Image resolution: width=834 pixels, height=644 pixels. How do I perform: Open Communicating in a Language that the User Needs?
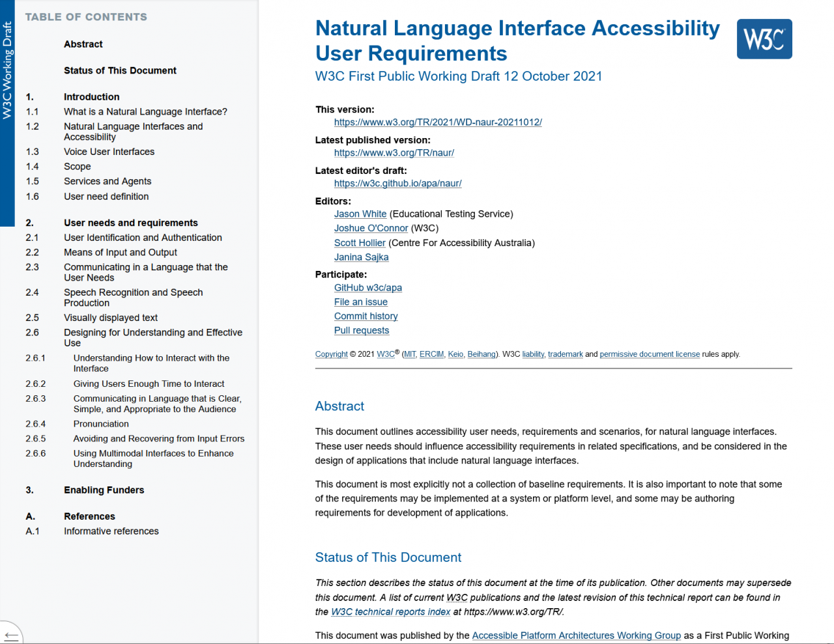click(146, 272)
